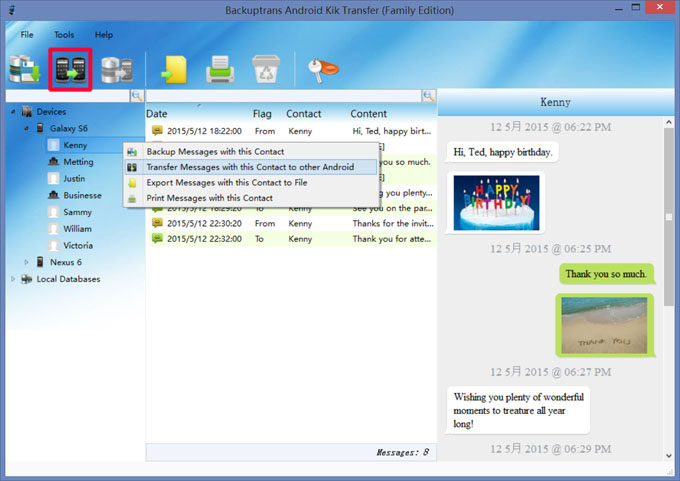This screenshot has width=680, height=481.
Task: Click the Local Databases icon
Action: click(x=26, y=279)
